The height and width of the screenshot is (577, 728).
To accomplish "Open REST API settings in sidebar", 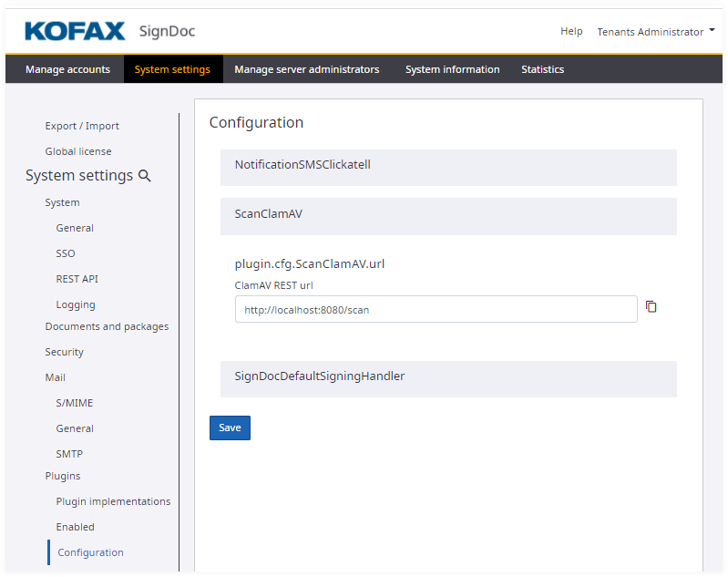I will tap(77, 280).
